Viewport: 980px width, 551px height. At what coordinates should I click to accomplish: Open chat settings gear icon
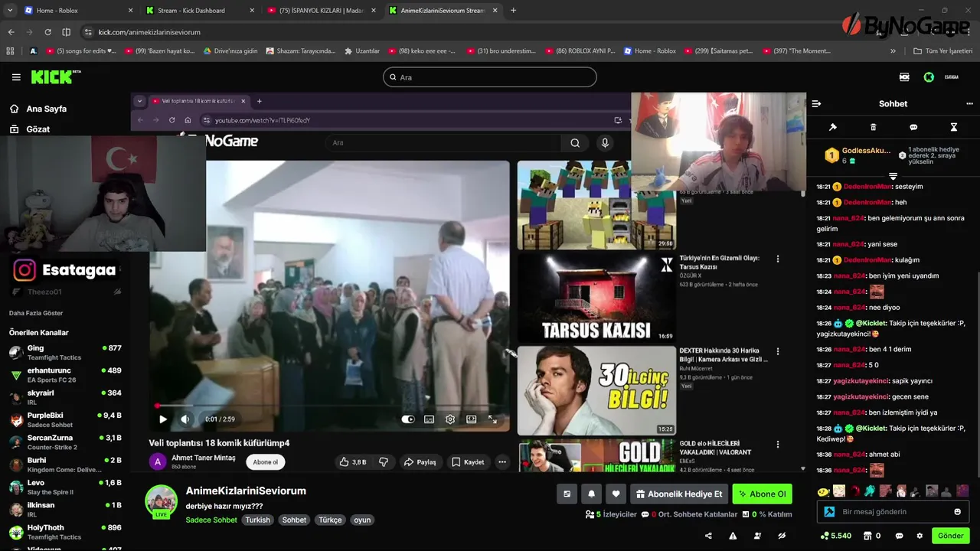(x=920, y=536)
